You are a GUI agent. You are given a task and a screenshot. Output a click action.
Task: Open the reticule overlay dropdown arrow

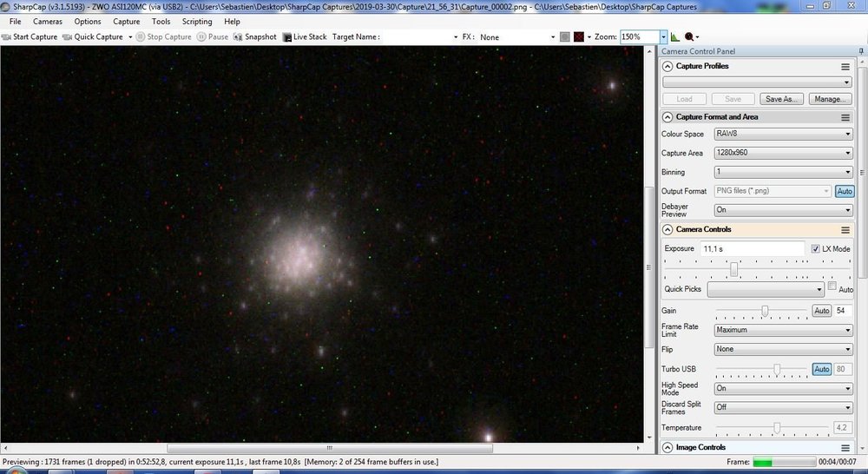click(589, 37)
